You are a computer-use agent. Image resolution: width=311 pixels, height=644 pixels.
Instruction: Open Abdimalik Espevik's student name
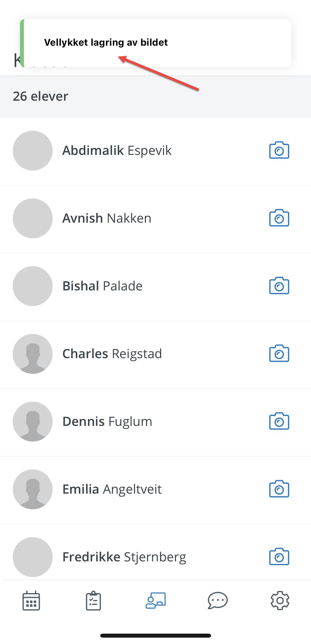coord(117,150)
